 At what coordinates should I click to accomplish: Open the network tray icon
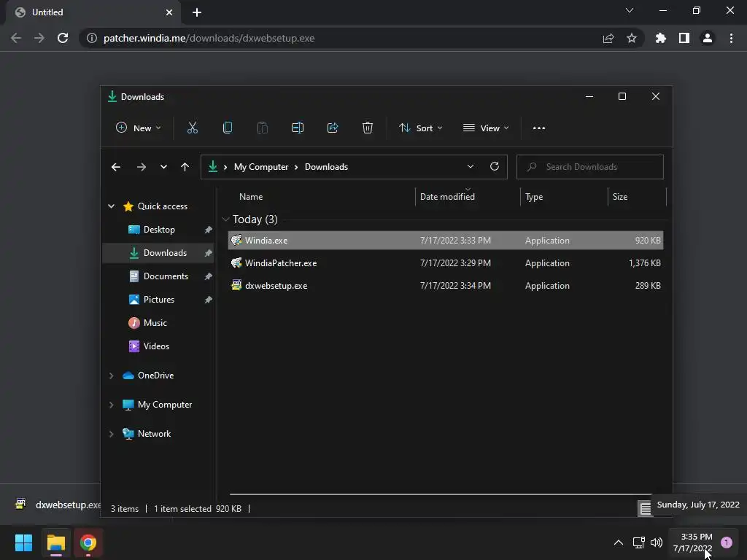[x=638, y=542]
